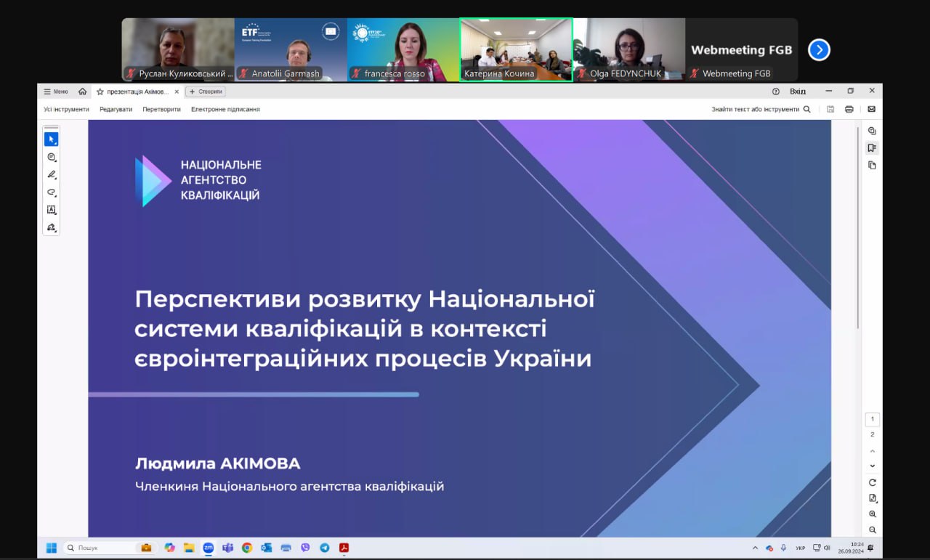Show next participants in video strip
This screenshot has height=560, width=930.
click(x=819, y=49)
